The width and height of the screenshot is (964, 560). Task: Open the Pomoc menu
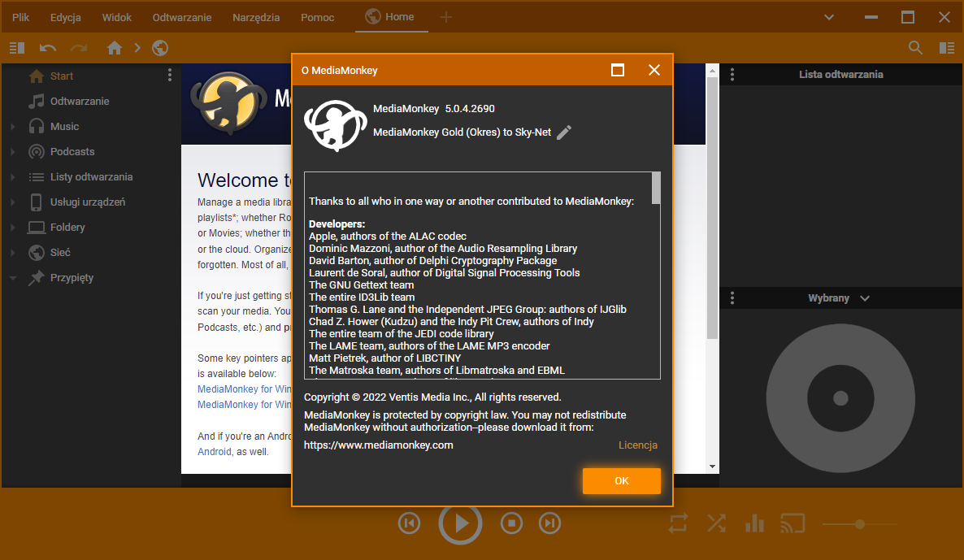pos(317,17)
